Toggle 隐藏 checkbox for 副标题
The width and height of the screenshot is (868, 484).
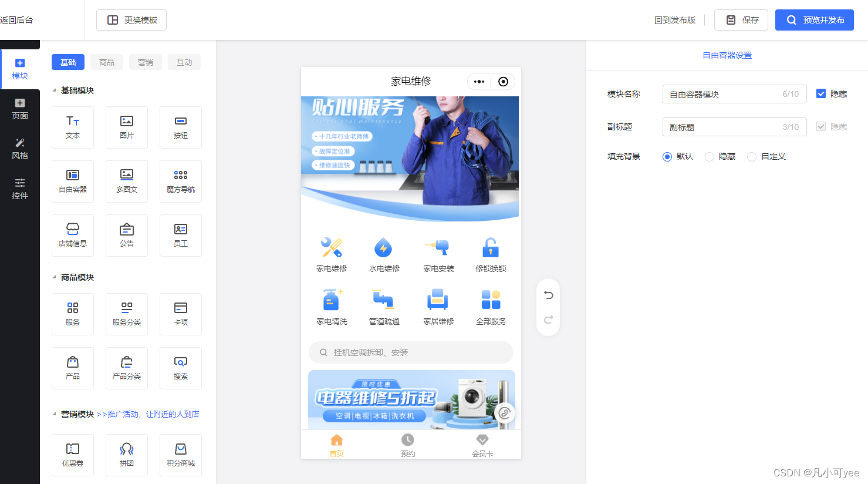821,127
